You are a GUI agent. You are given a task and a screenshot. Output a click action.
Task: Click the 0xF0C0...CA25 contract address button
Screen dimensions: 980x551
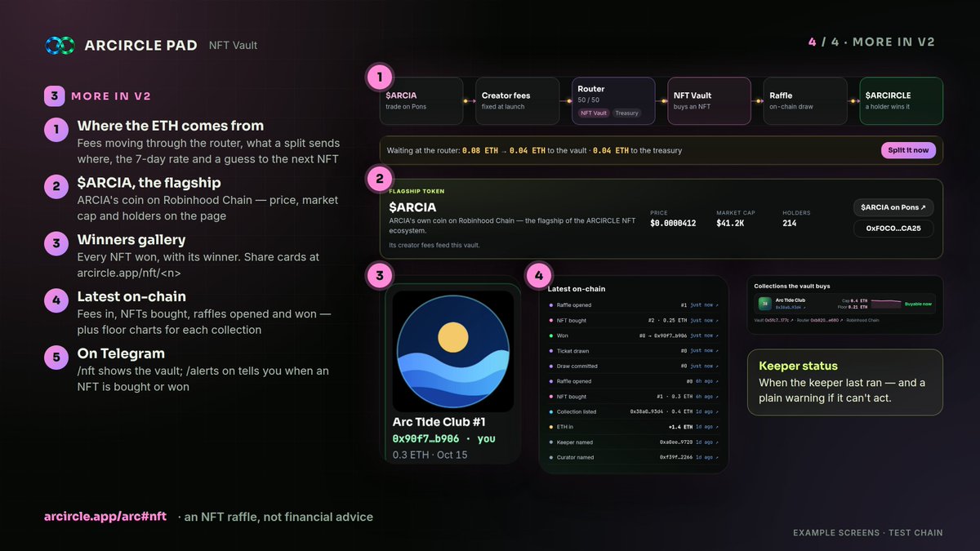pos(893,229)
